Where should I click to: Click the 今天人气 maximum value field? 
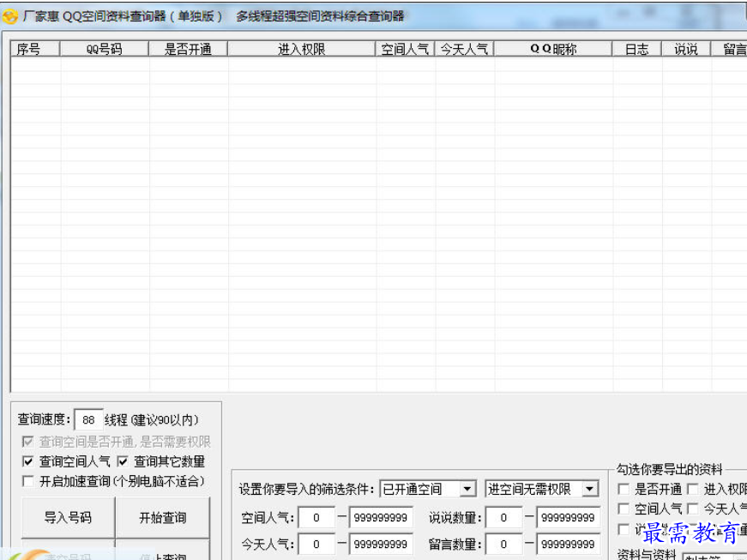point(381,545)
